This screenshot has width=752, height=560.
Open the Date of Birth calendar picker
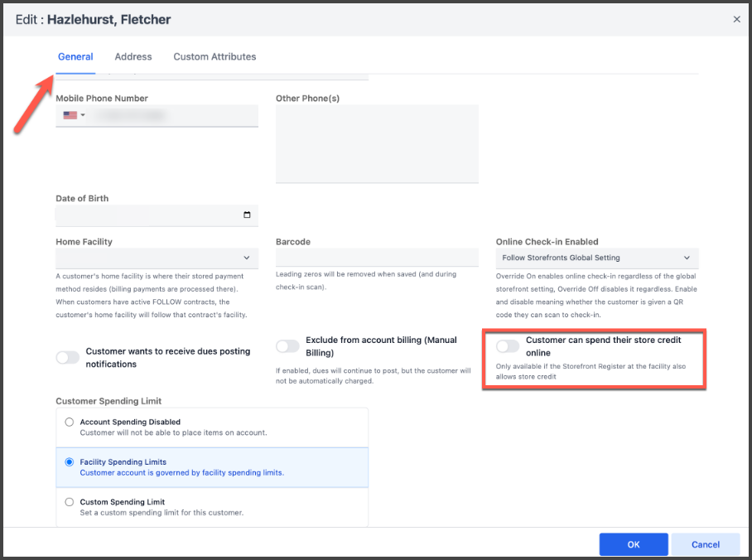point(247,215)
